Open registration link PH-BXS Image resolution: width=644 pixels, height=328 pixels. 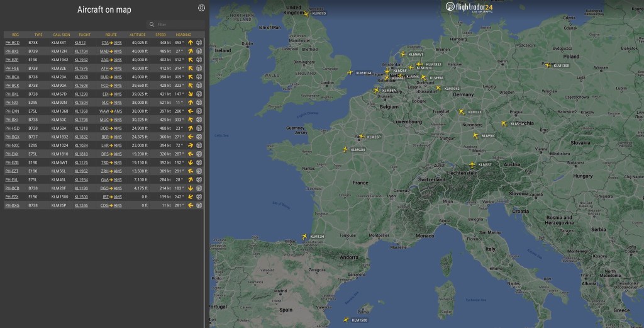pos(12,51)
